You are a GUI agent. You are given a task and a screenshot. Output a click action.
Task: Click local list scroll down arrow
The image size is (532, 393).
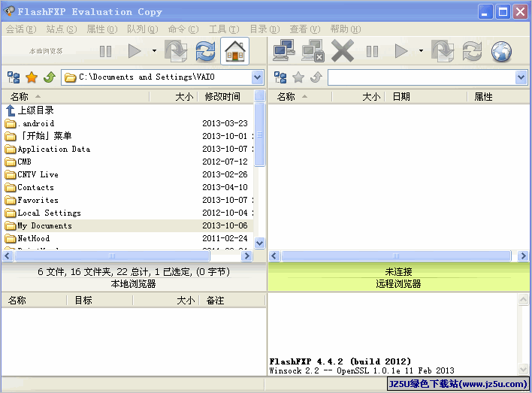coord(259,243)
